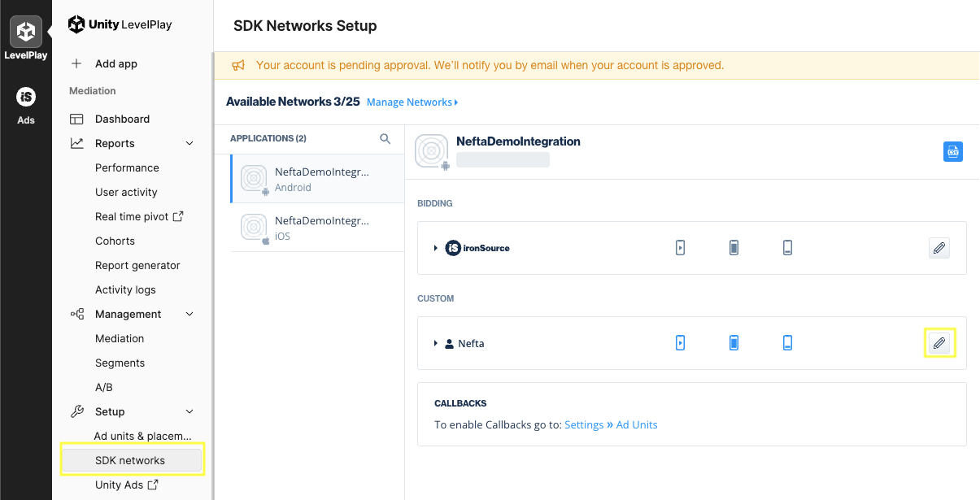Image resolution: width=980 pixels, height=500 pixels.
Task: Select the rewarded video icon on the Nefta row
Action: [680, 342]
